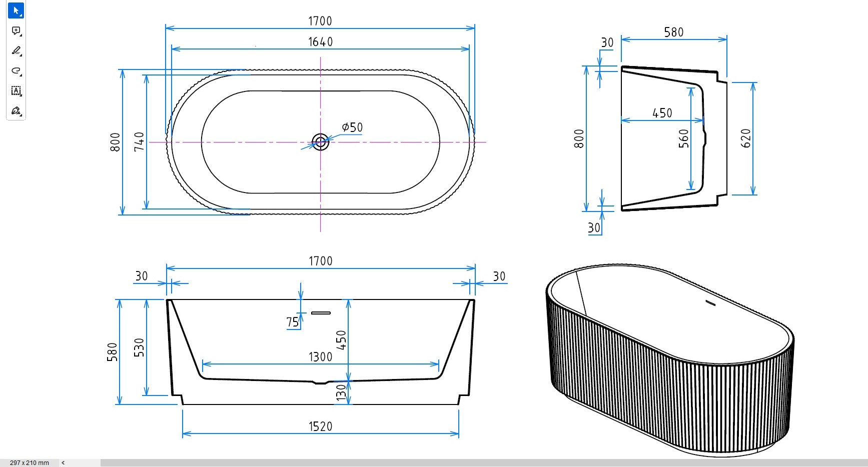This screenshot has height=467, width=868.
Task: Select the 1640 dimension text
Action: click(x=320, y=42)
